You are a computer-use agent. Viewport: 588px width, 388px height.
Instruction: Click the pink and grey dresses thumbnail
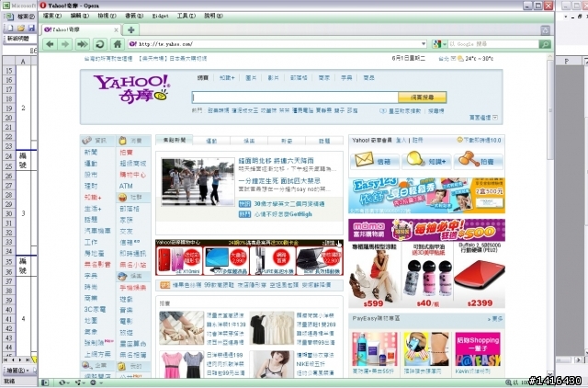(x=182, y=364)
